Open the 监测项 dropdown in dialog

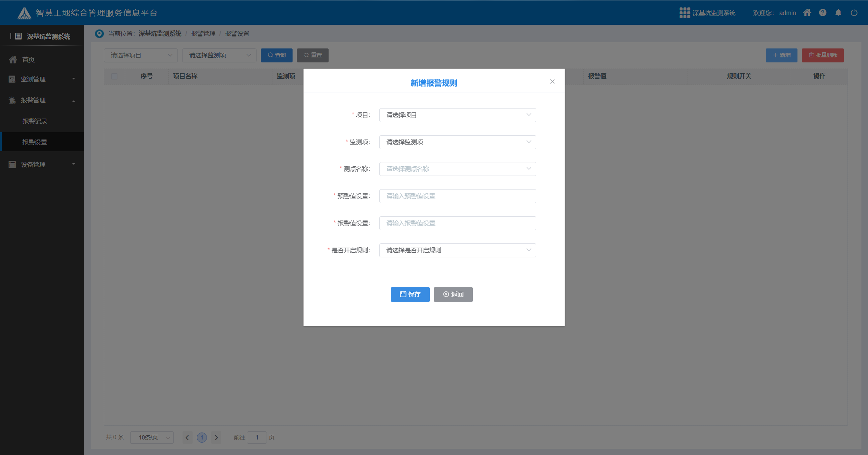457,142
